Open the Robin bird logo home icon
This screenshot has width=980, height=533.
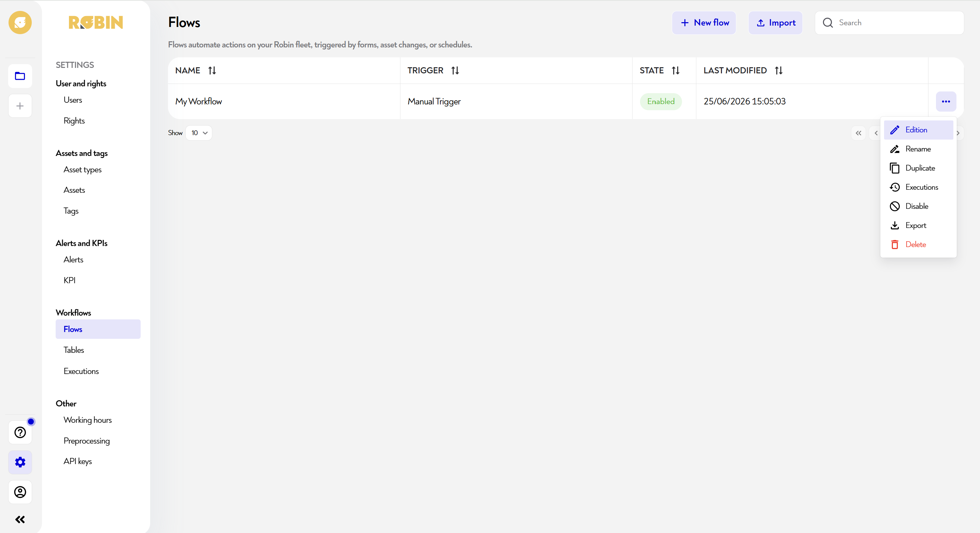[20, 23]
